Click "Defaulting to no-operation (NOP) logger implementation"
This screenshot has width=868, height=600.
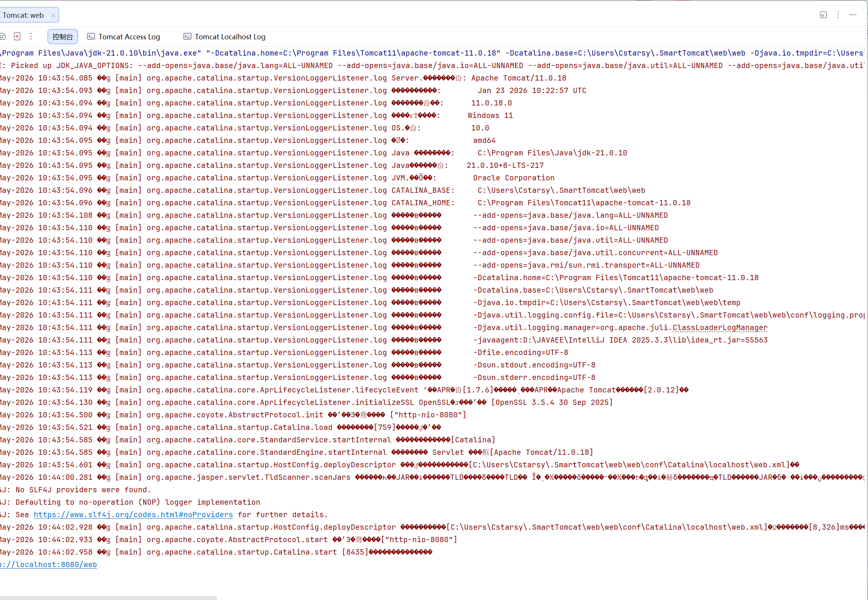(x=138, y=502)
